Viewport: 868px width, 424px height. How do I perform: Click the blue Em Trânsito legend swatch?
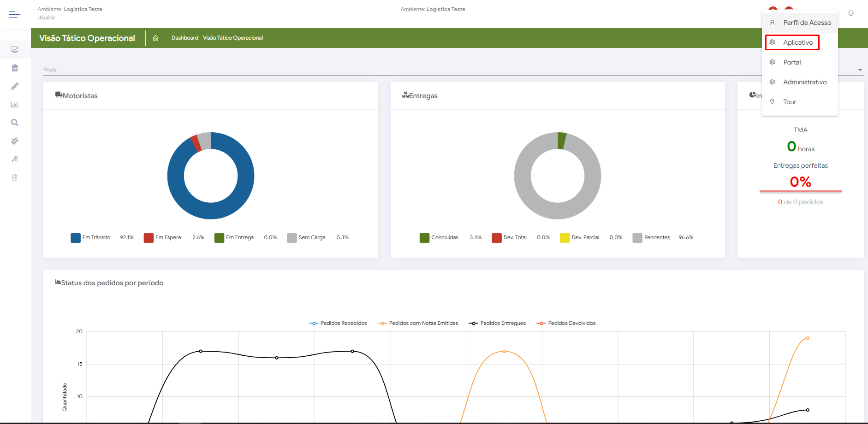[76, 238]
